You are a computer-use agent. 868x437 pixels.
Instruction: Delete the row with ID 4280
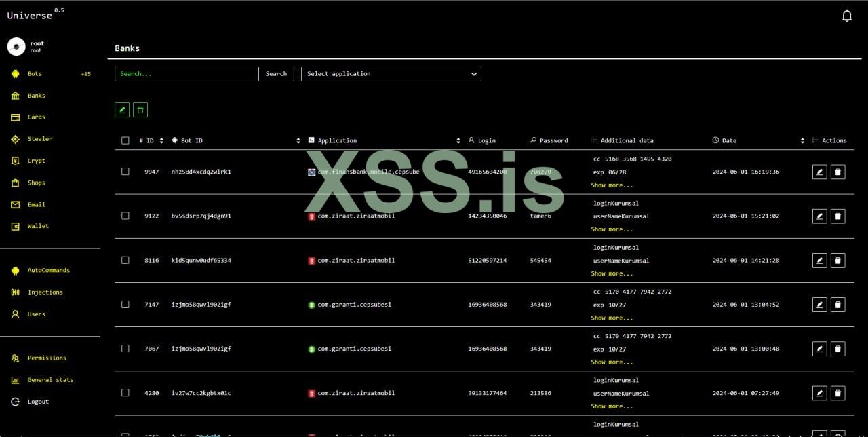click(x=837, y=393)
